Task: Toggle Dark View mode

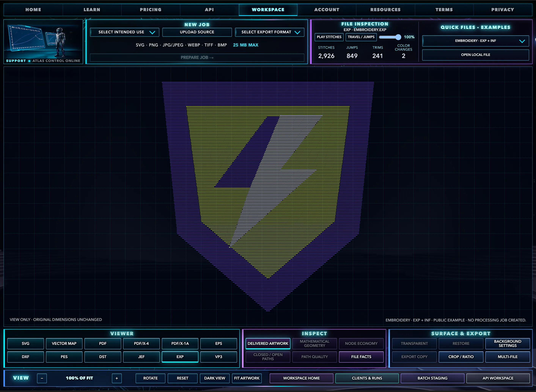Action: 215,378
